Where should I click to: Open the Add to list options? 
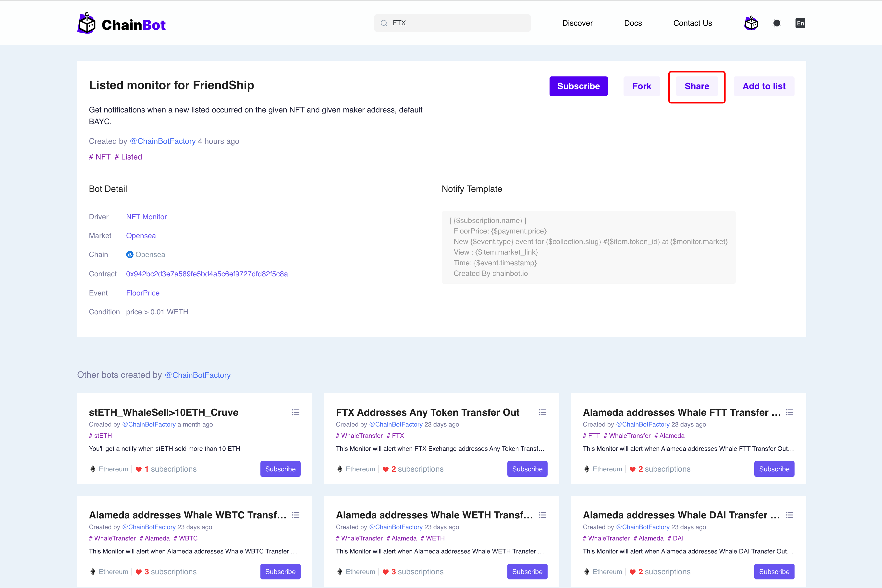point(763,86)
